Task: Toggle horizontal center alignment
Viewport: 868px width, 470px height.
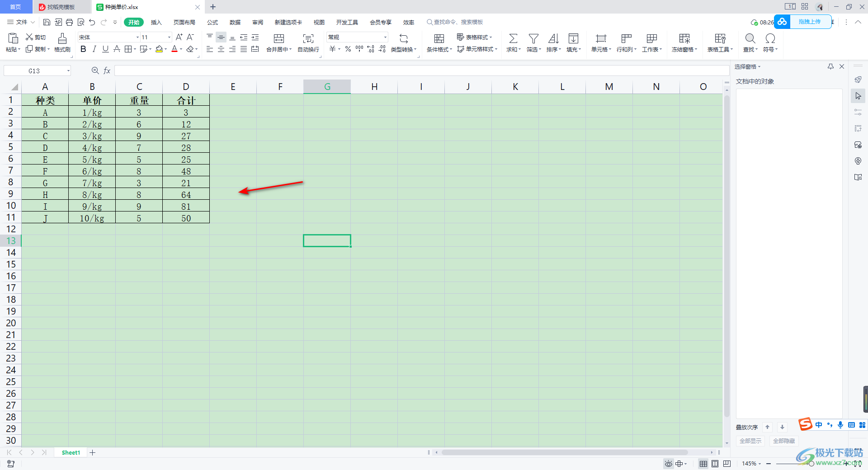Action: [221, 49]
